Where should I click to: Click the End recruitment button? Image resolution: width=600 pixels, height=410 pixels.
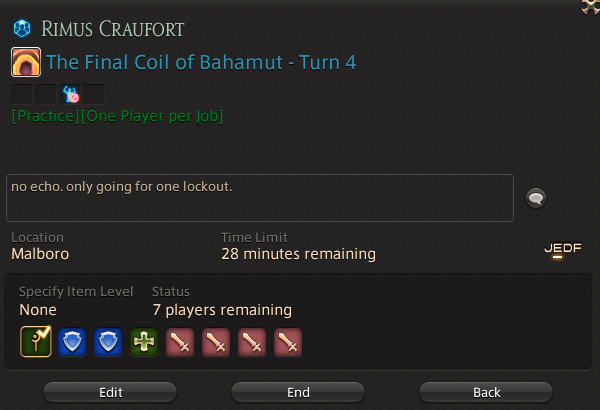298,392
